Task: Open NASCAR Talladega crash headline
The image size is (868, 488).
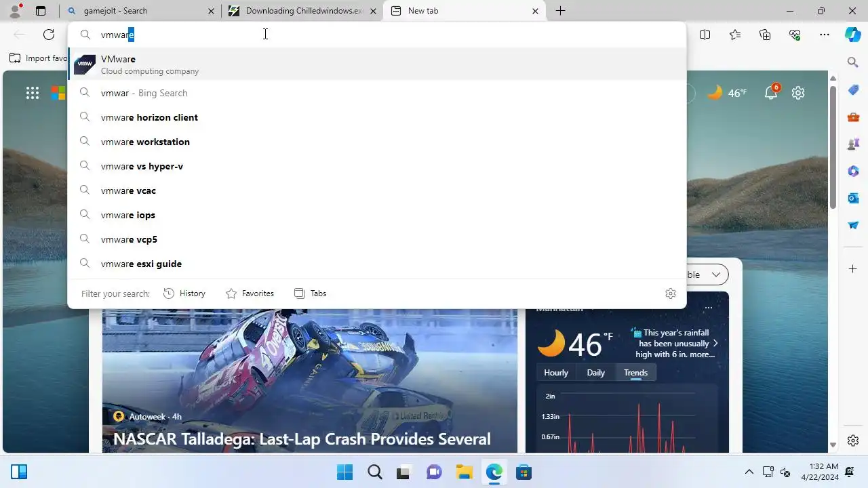Action: [302, 439]
